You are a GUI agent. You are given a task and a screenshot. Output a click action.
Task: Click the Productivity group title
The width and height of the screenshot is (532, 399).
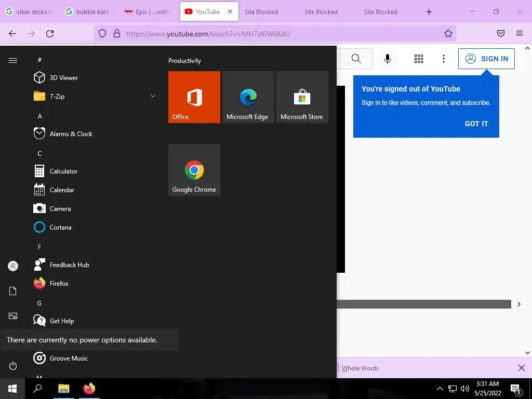184,61
